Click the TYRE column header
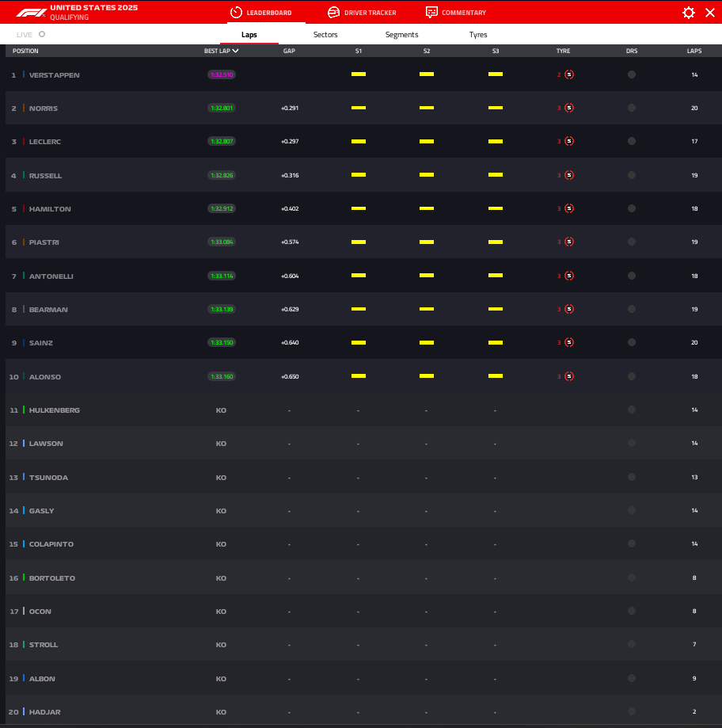The height and width of the screenshot is (728, 722). pos(564,51)
